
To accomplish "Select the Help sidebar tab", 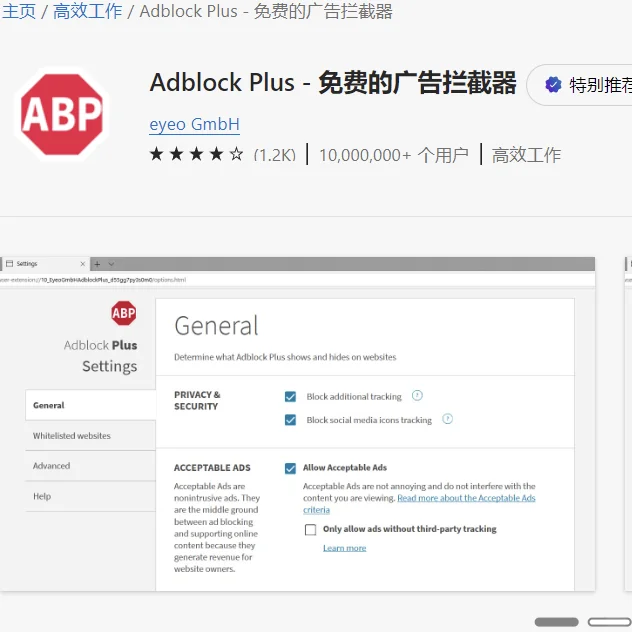I will point(91,496).
